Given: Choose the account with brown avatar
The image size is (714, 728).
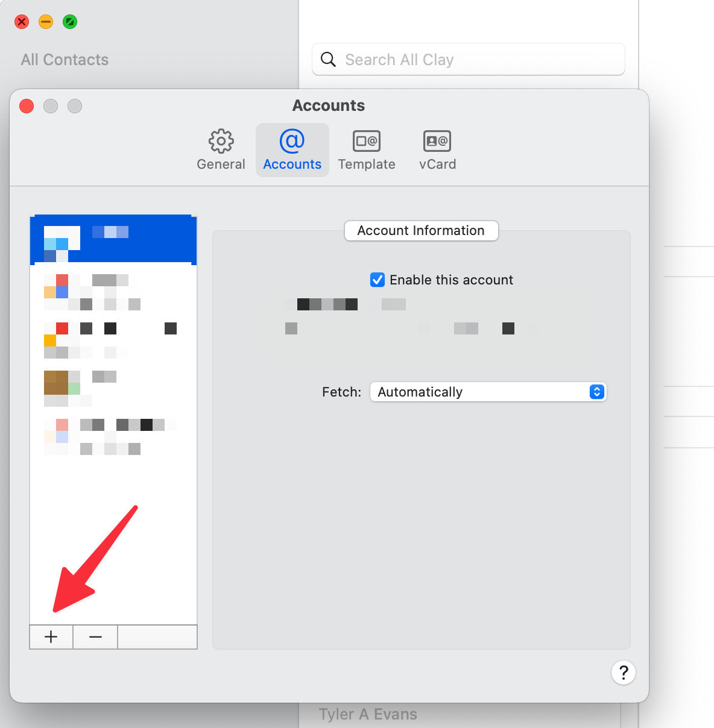Looking at the screenshot, I should [x=113, y=388].
